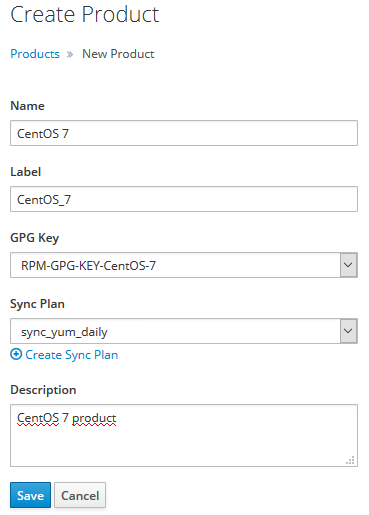Viewport: 369px width, 515px height.
Task: Click the New Product breadcrumb item
Action: 118,54
